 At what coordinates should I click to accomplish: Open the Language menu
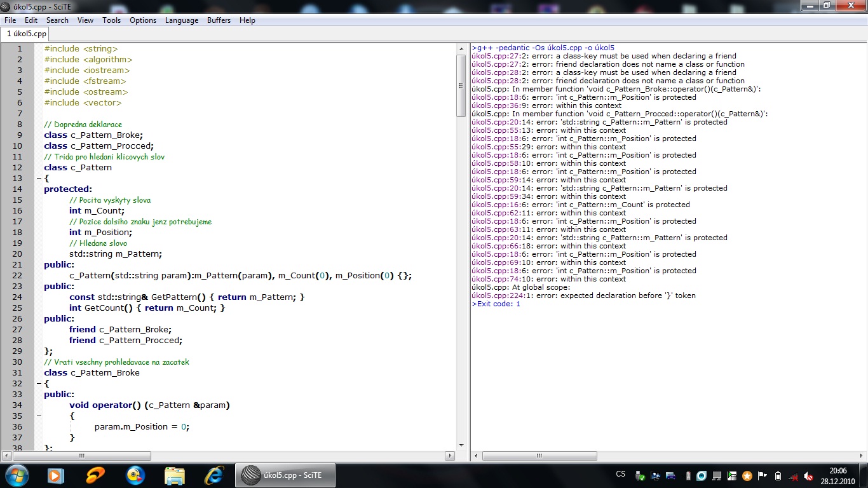(x=182, y=20)
